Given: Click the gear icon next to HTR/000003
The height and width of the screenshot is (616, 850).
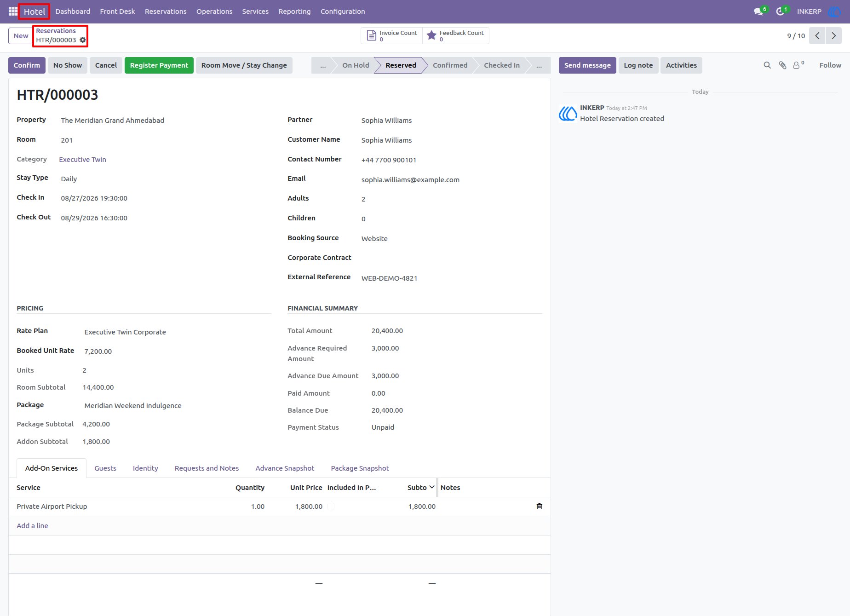Looking at the screenshot, I should tap(83, 40).
